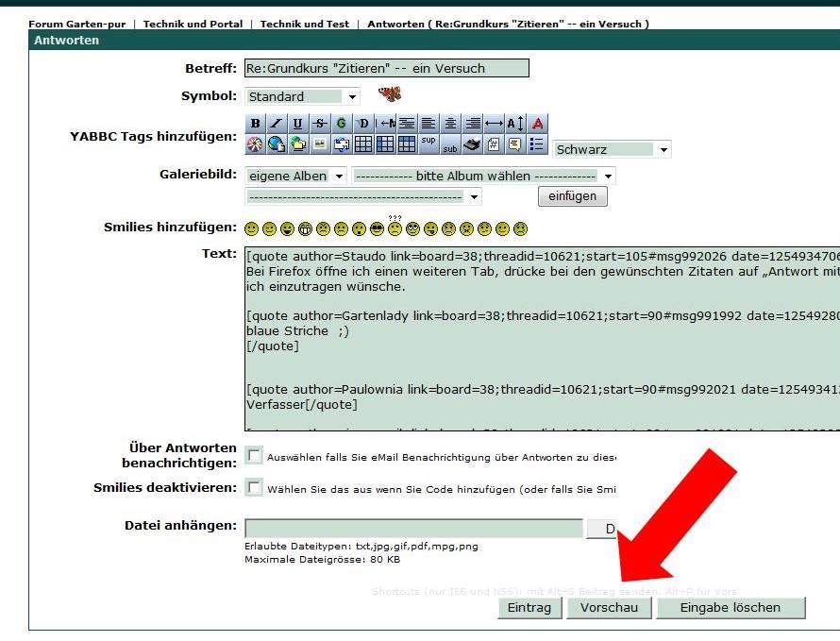Image resolution: width=840 pixels, height=641 pixels.
Task: Add the grinning teeth smiley
Action: pyautogui.click(x=306, y=228)
